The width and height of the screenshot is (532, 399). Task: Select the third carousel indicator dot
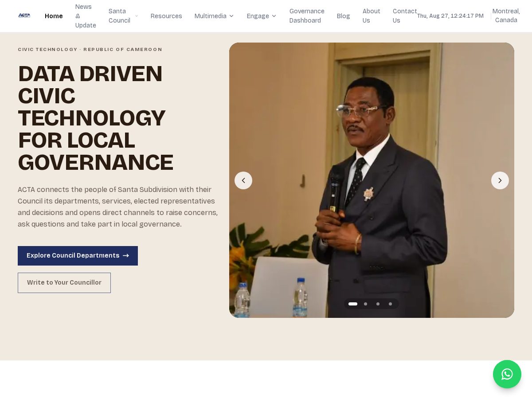tap(378, 304)
